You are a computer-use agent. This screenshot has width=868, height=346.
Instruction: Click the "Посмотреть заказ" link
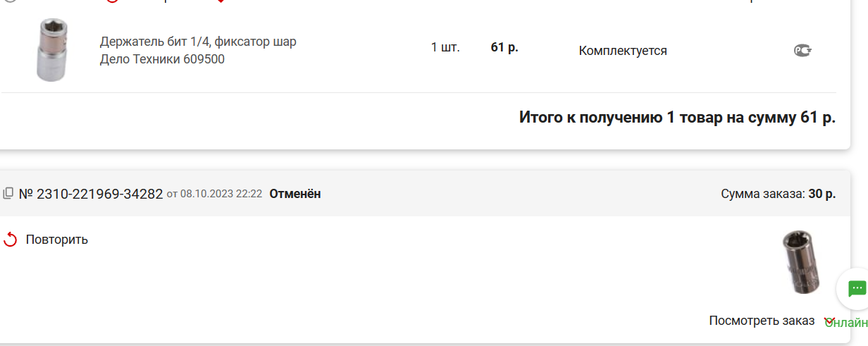[762, 321]
